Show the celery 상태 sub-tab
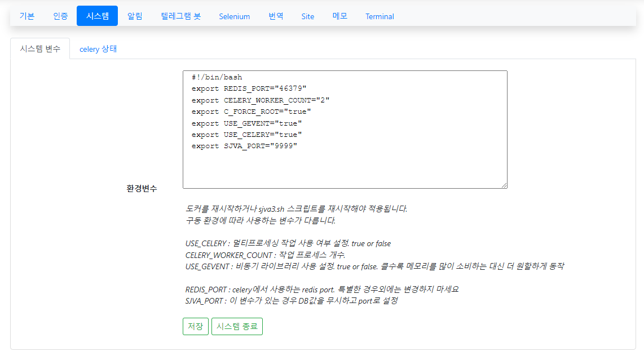 click(x=98, y=49)
